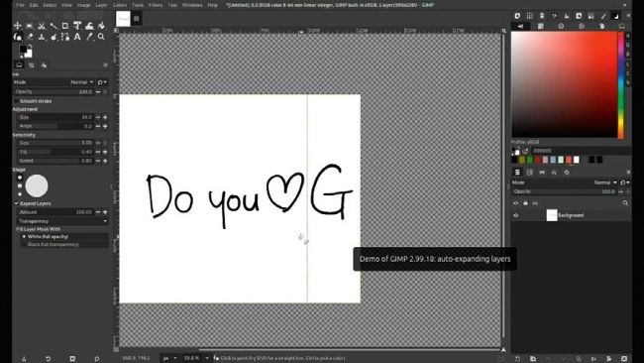Switch to the Paths tab in layers dock

[542, 173]
